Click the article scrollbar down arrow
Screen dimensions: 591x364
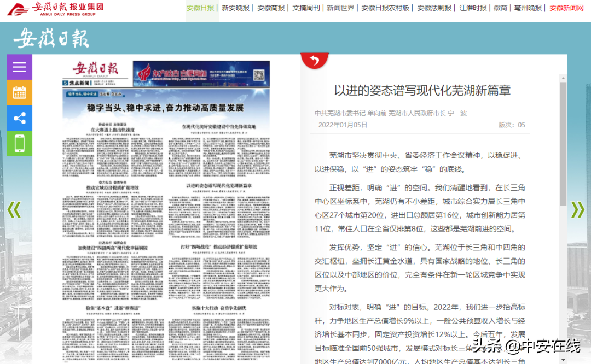coord(563,360)
